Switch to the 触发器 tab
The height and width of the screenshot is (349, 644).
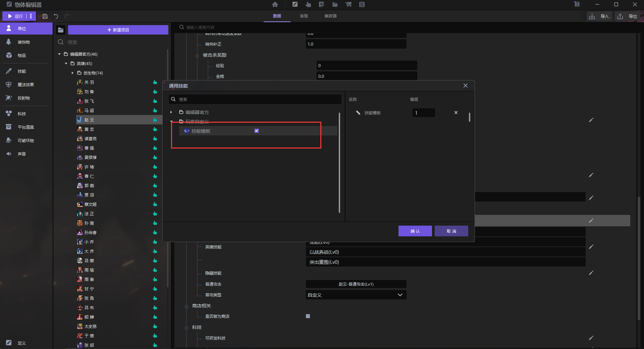coord(331,16)
